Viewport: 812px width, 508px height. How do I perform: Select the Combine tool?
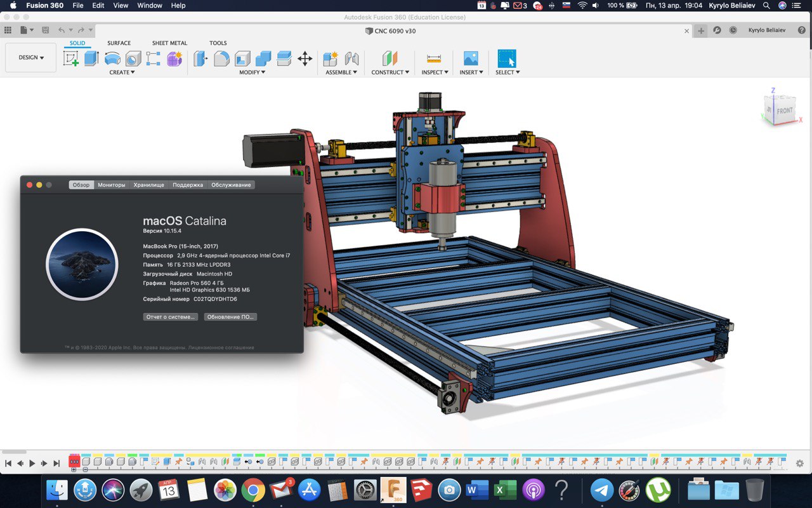pos(263,59)
